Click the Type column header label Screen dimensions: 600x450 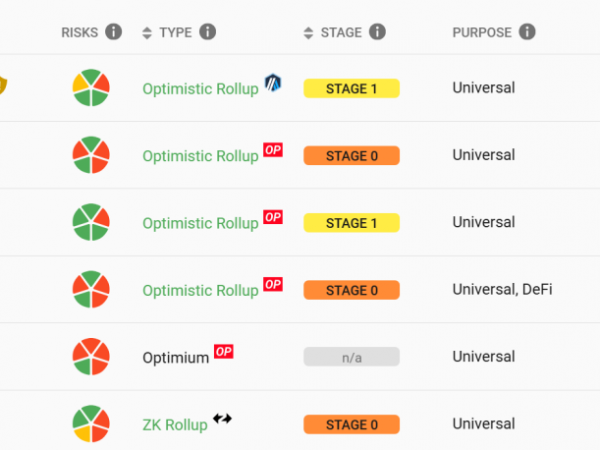(176, 33)
